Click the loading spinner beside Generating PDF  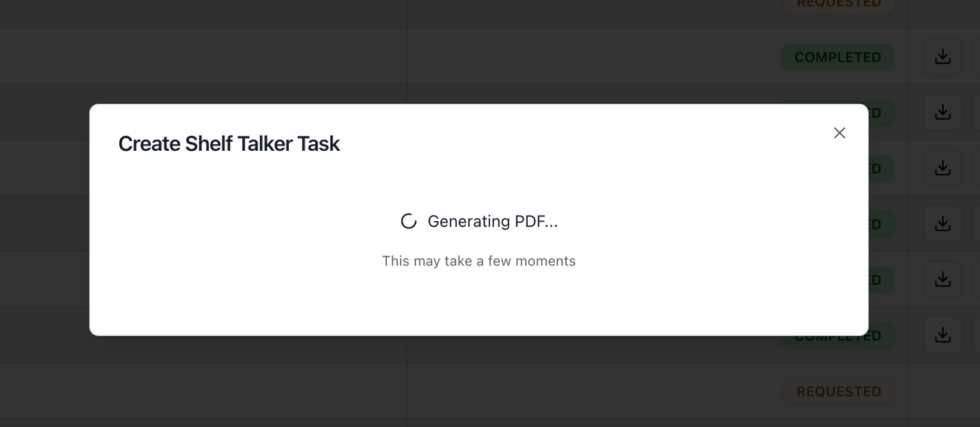coord(409,222)
